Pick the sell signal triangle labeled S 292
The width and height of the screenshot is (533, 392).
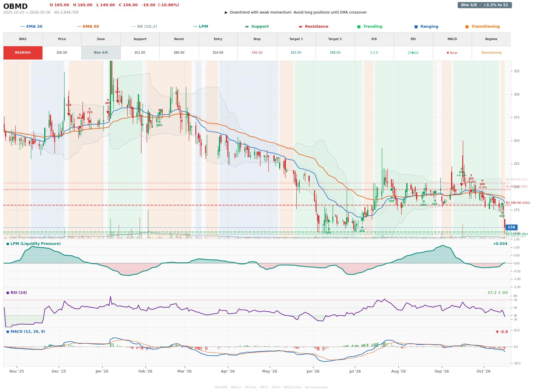[x=118, y=102]
